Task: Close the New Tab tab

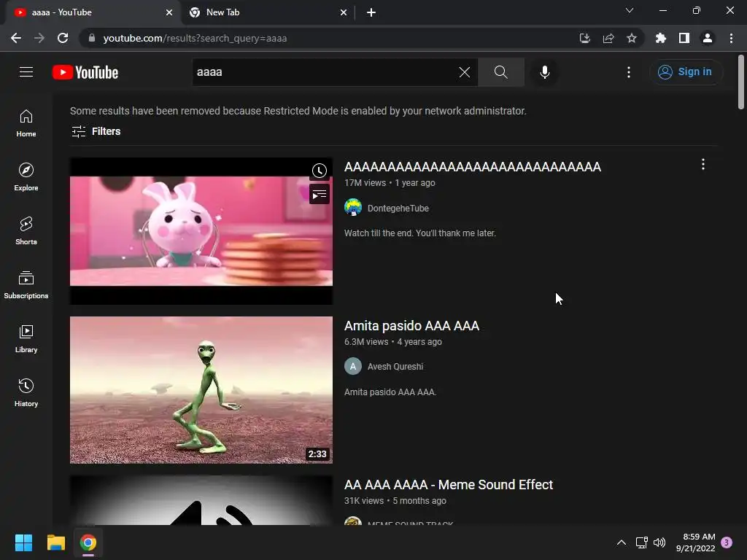Action: 344,12
